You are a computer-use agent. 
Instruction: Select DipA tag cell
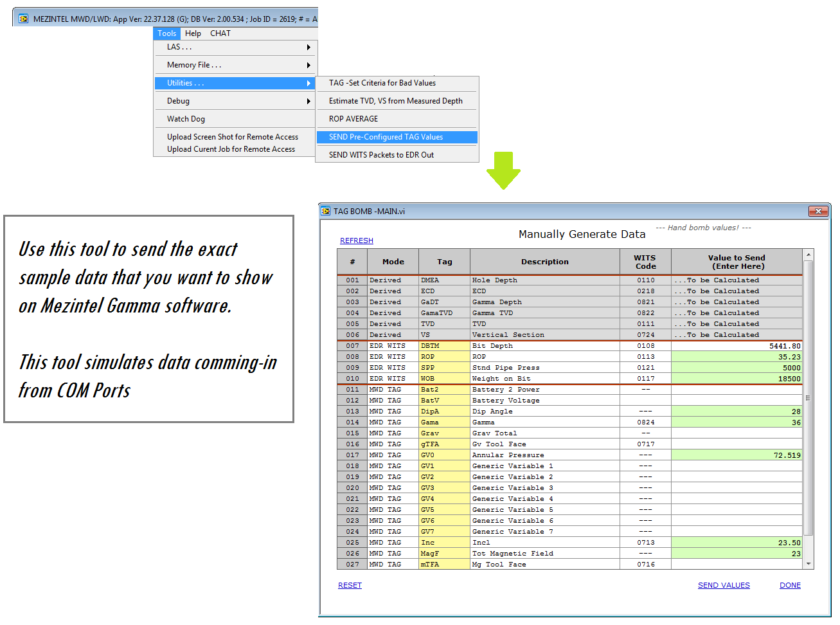click(444, 412)
